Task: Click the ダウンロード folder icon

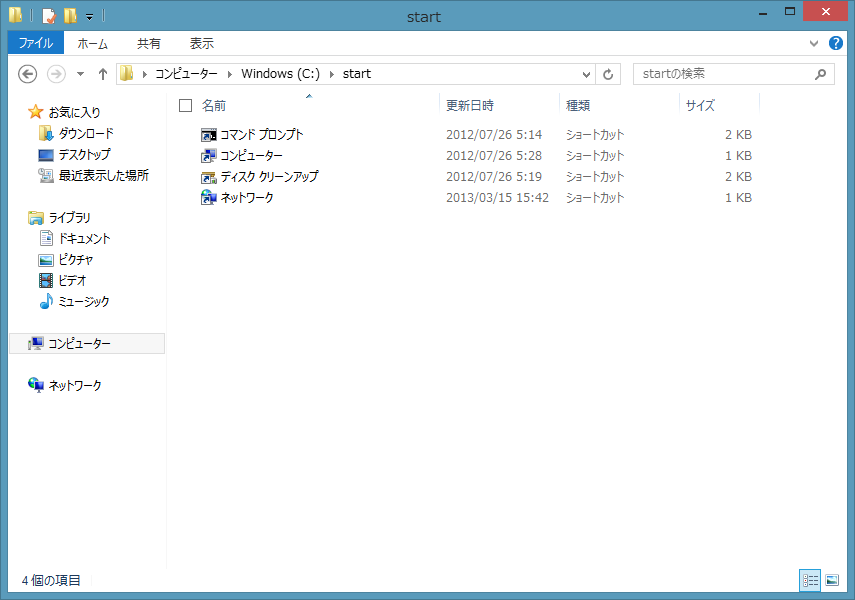Action: [46, 133]
